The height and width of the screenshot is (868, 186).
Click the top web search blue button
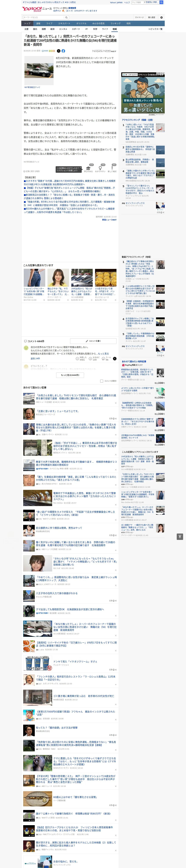point(161,2)
